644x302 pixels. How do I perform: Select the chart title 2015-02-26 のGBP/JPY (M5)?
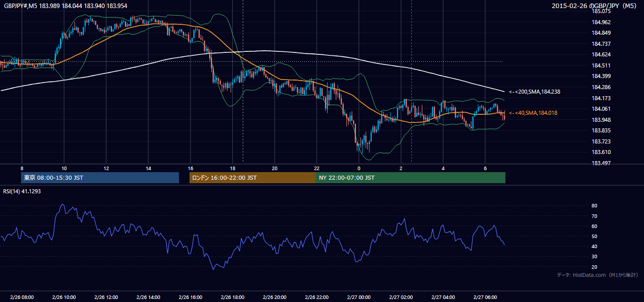pyautogui.click(x=595, y=6)
